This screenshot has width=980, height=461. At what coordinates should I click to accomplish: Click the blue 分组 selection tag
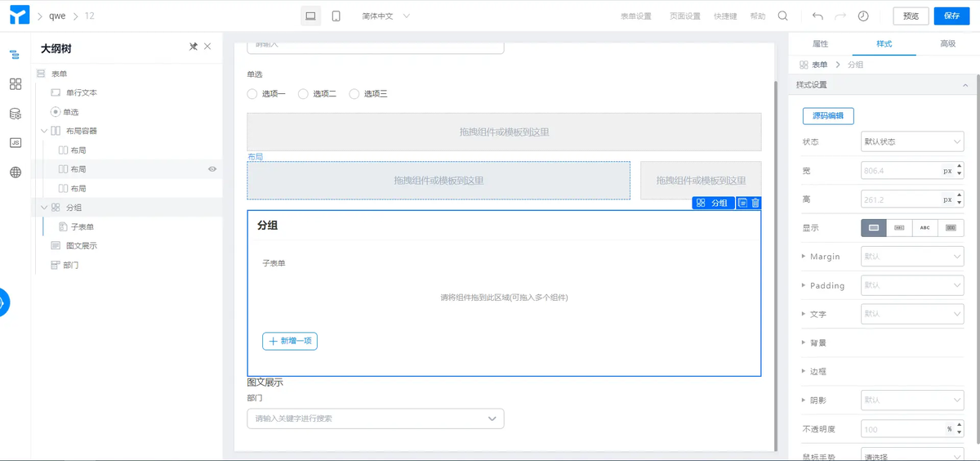click(713, 203)
